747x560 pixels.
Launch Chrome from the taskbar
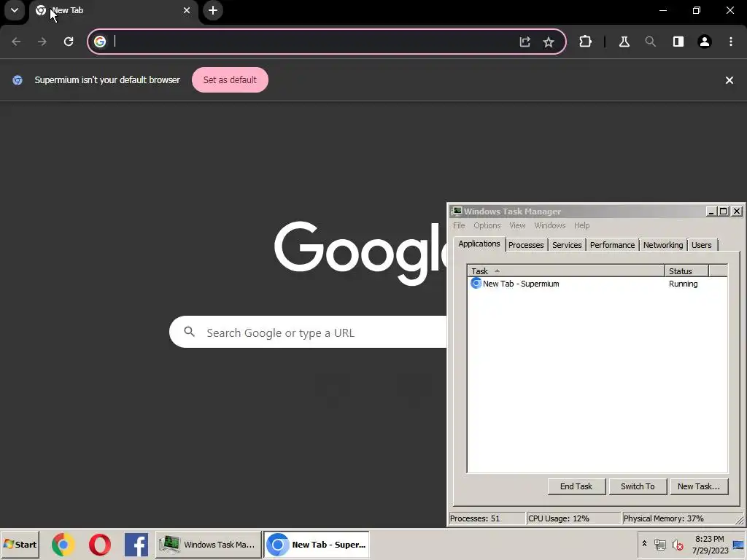[x=63, y=545]
